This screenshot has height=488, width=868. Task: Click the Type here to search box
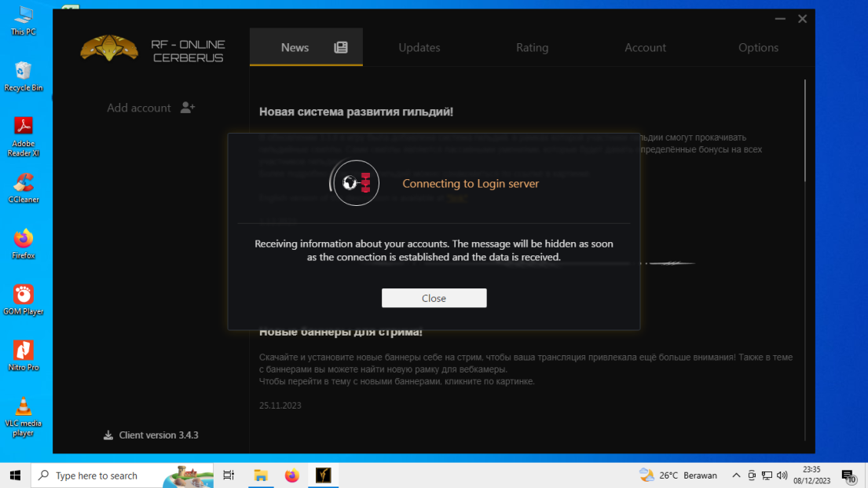pos(122,475)
